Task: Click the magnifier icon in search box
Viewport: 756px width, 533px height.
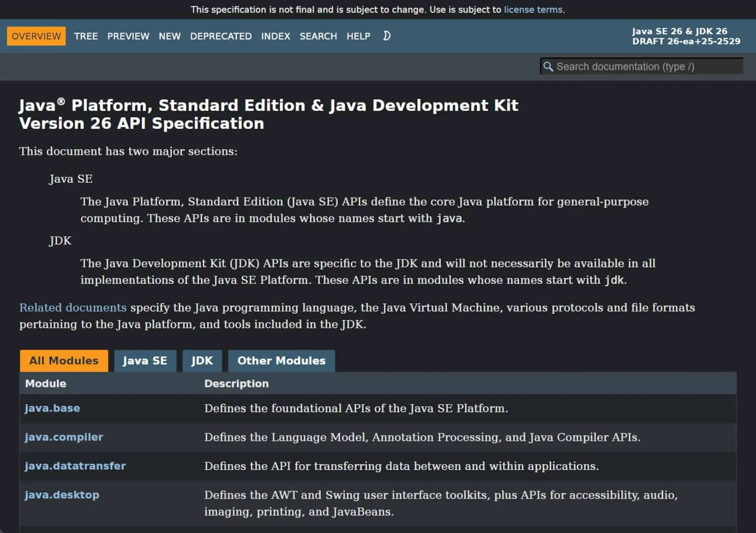Action: 548,67
